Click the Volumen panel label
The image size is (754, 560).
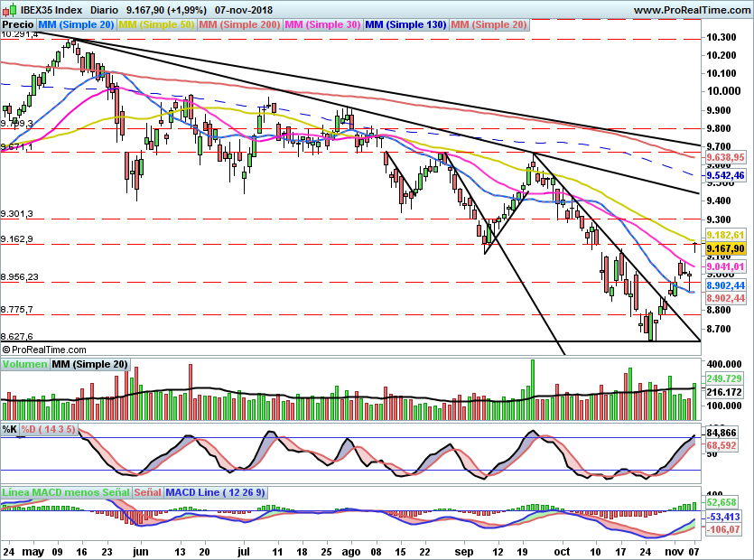point(24,364)
